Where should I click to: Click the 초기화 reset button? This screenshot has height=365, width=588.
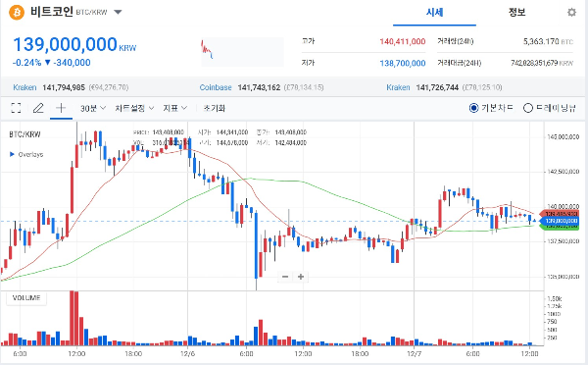coord(214,108)
